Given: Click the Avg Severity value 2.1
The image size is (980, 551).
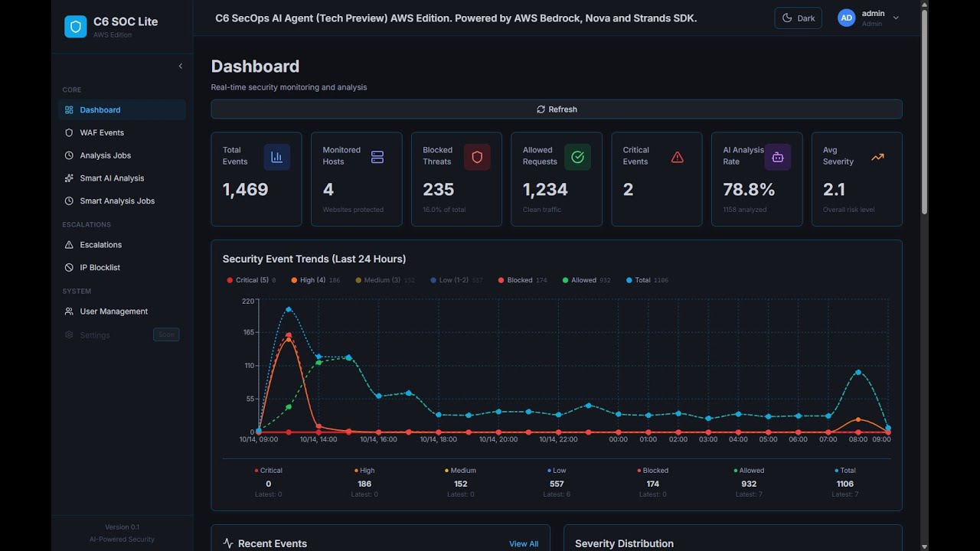Looking at the screenshot, I should [835, 190].
